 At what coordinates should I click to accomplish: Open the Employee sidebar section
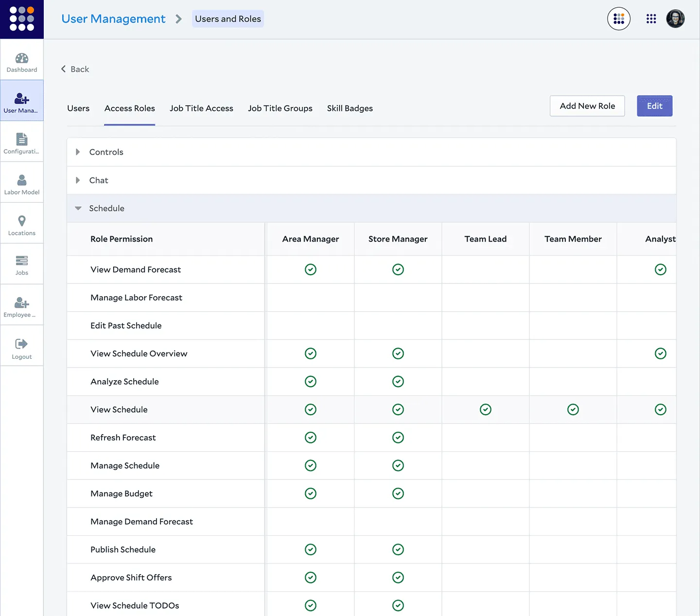tap(22, 305)
